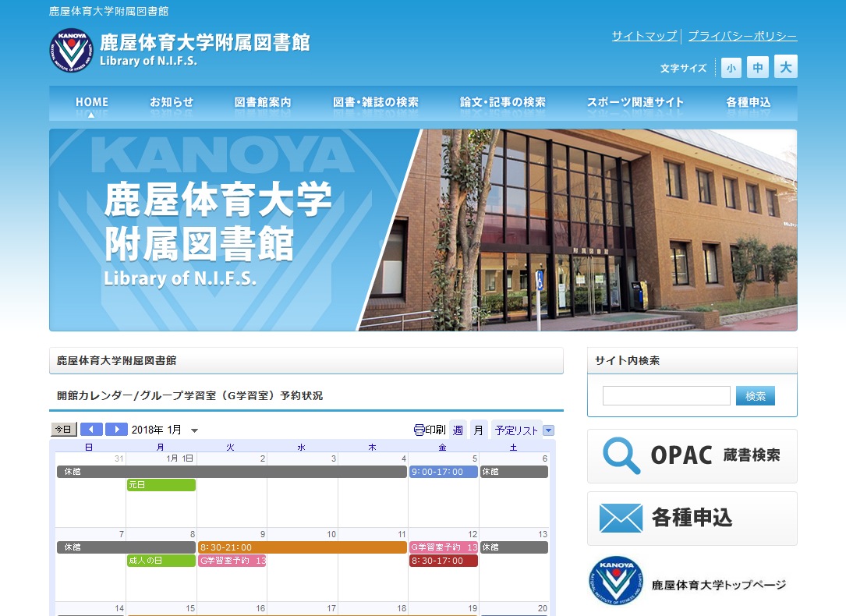Screen dimensions: 846x616
Task: Click the 休館 event on the 13th
Action: coord(514,547)
